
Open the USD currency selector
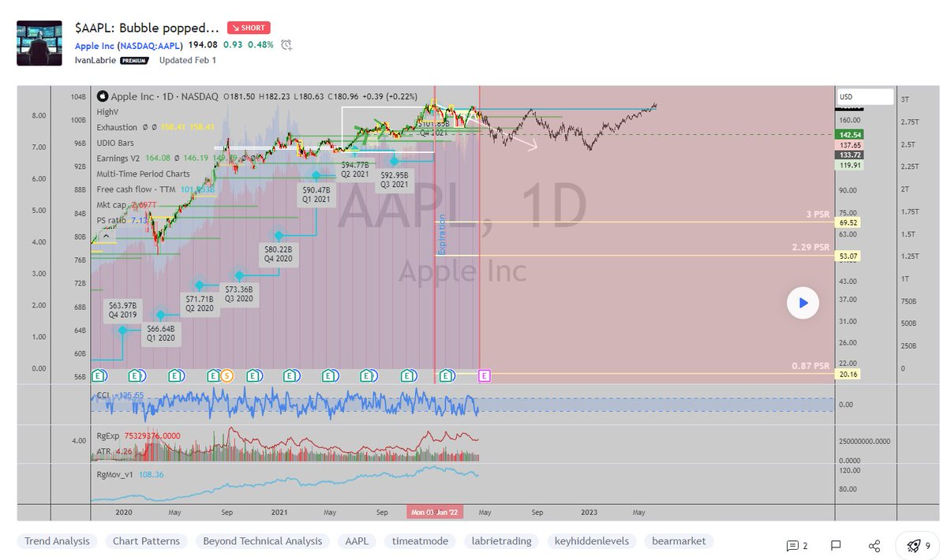coord(865,96)
